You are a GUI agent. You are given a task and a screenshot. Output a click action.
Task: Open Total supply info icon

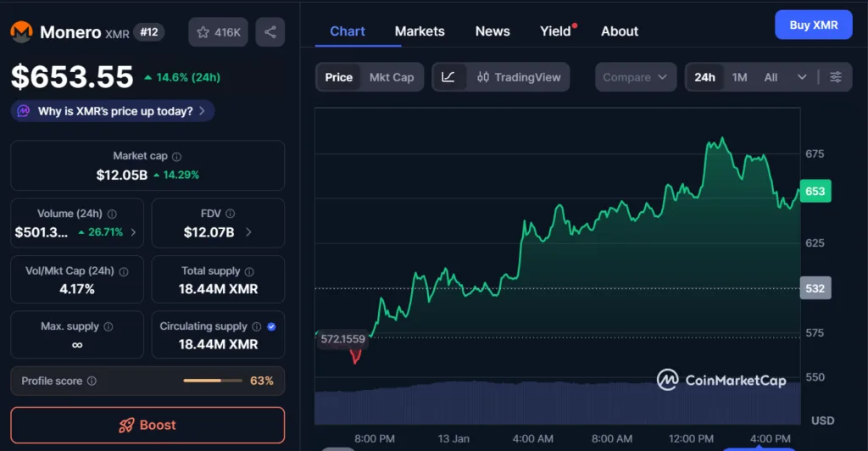[249, 272]
